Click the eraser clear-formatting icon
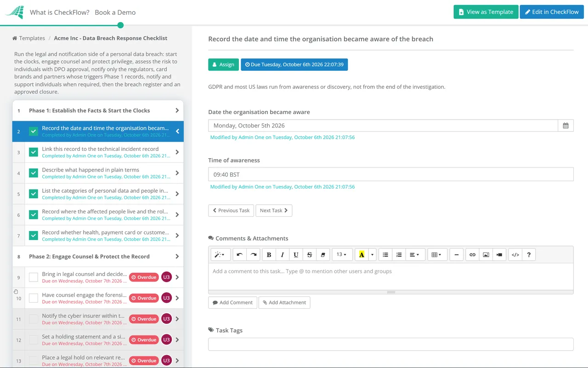This screenshot has height=368, width=588. pyautogui.click(x=323, y=255)
